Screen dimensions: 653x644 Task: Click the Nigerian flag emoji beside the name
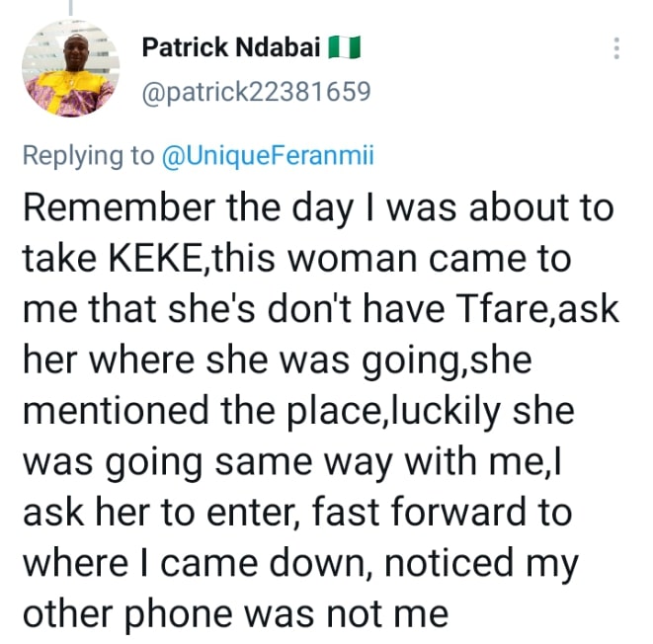coord(344,47)
